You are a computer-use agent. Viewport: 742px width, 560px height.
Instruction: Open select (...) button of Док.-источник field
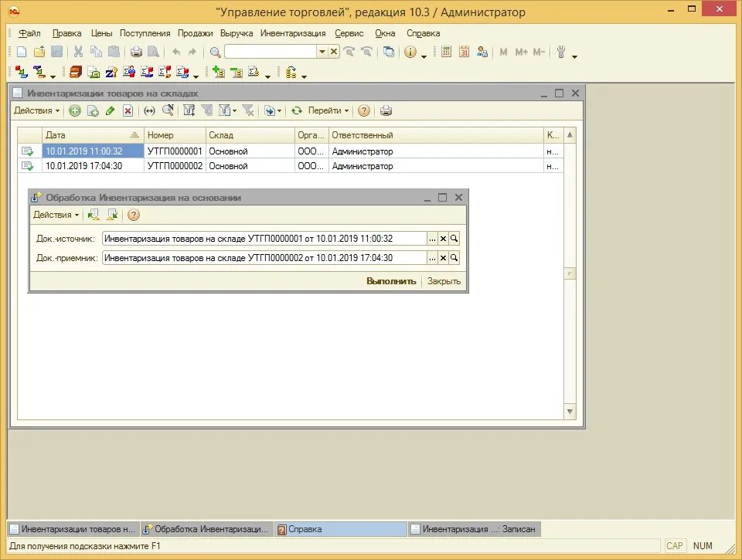432,239
